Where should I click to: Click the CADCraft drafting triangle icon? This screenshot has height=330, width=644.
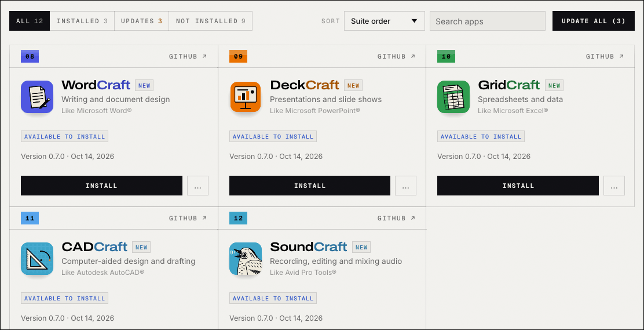37,259
